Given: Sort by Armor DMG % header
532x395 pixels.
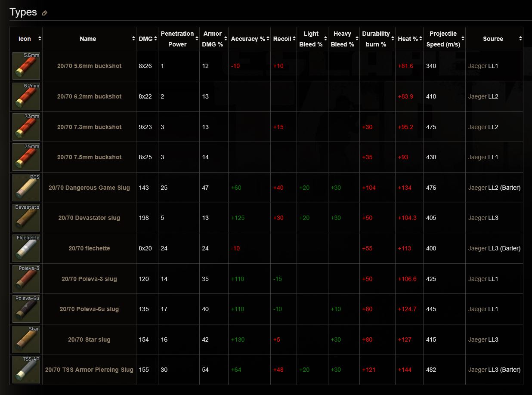Looking at the screenshot, I should pyautogui.click(x=214, y=39).
